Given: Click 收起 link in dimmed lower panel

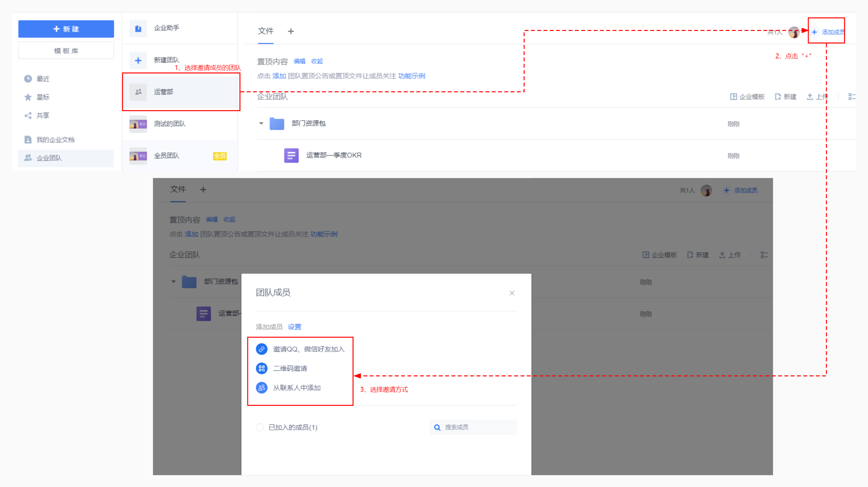Looking at the screenshot, I should tap(229, 219).
